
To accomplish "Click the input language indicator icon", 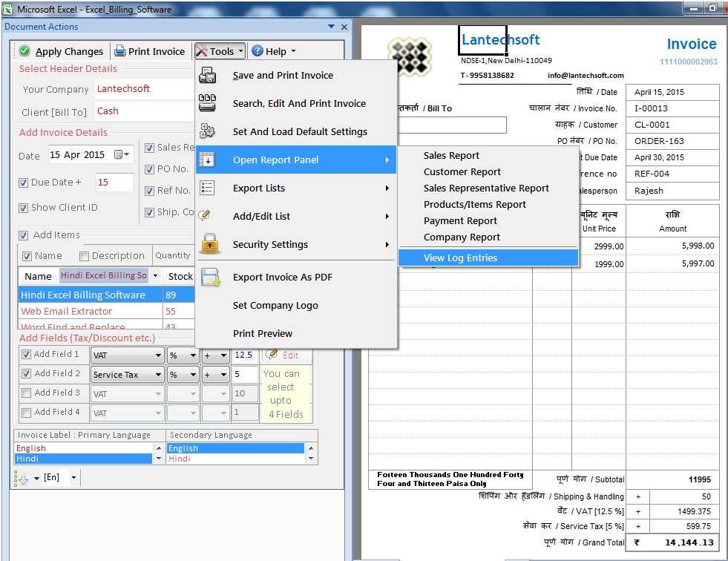I will coord(22,479).
